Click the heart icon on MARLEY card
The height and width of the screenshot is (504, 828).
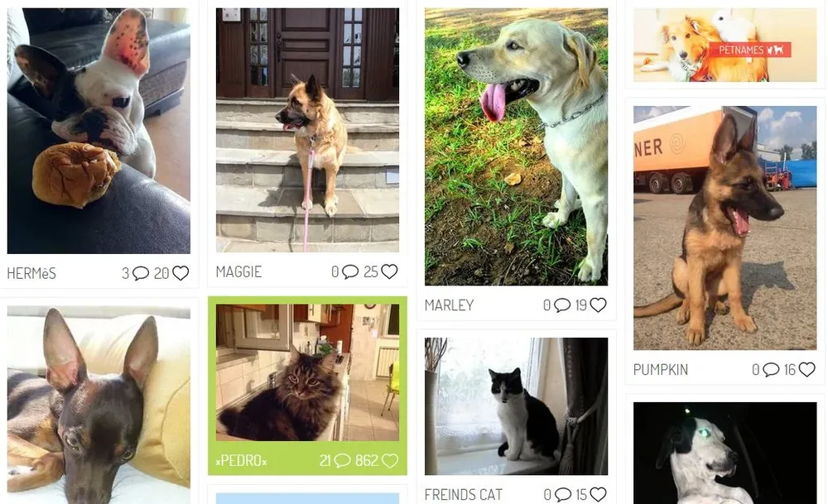click(x=599, y=305)
